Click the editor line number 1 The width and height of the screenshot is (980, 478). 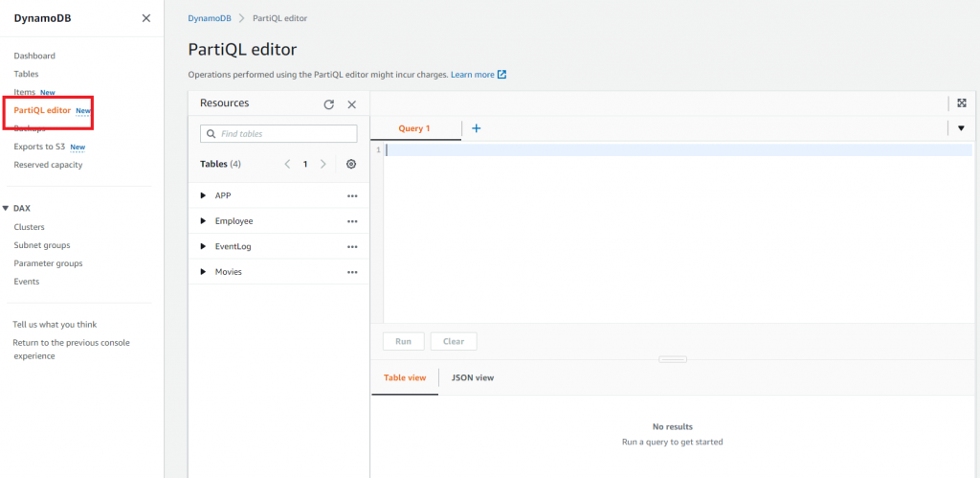point(377,150)
